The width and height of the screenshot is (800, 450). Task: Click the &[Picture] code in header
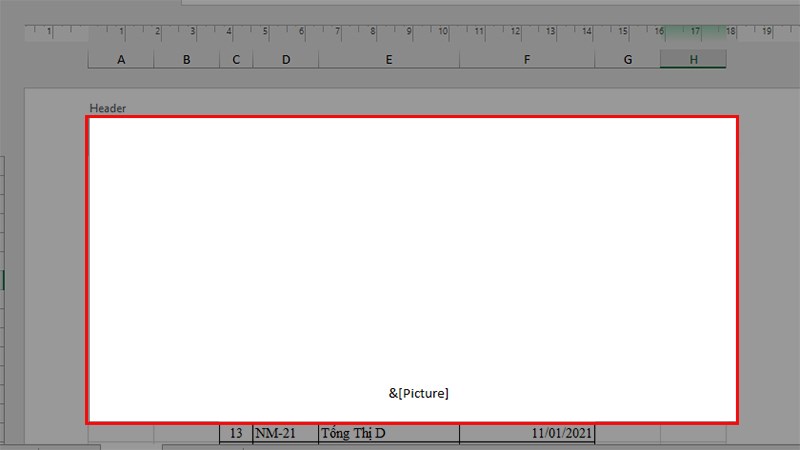(x=418, y=393)
